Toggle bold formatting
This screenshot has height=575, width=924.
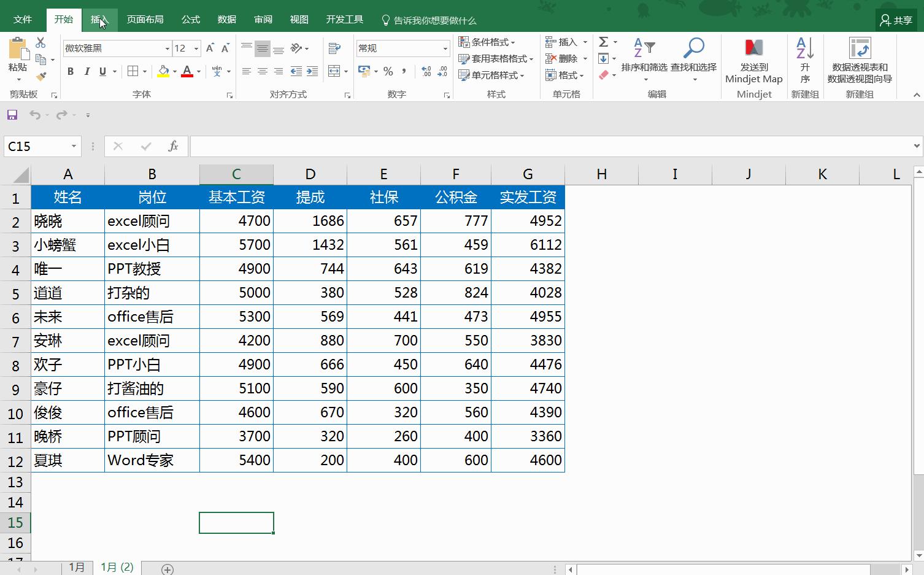pos(69,72)
